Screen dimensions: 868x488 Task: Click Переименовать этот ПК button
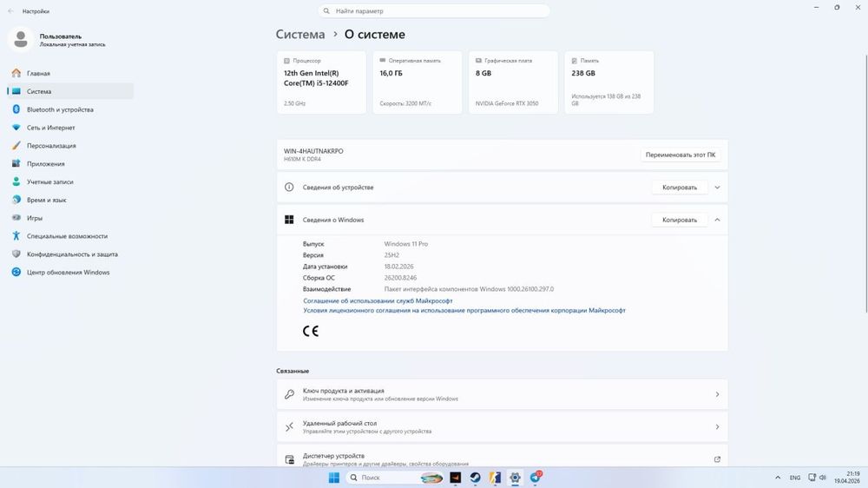pyautogui.click(x=681, y=155)
